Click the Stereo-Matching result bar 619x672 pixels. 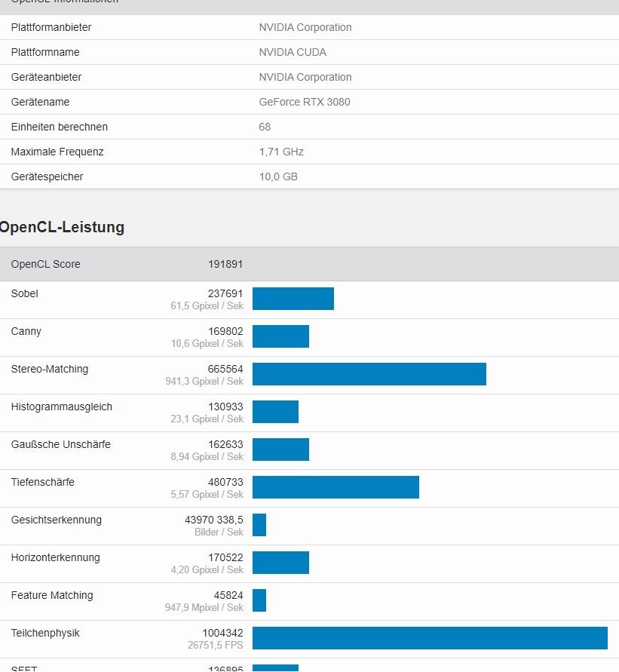click(369, 374)
